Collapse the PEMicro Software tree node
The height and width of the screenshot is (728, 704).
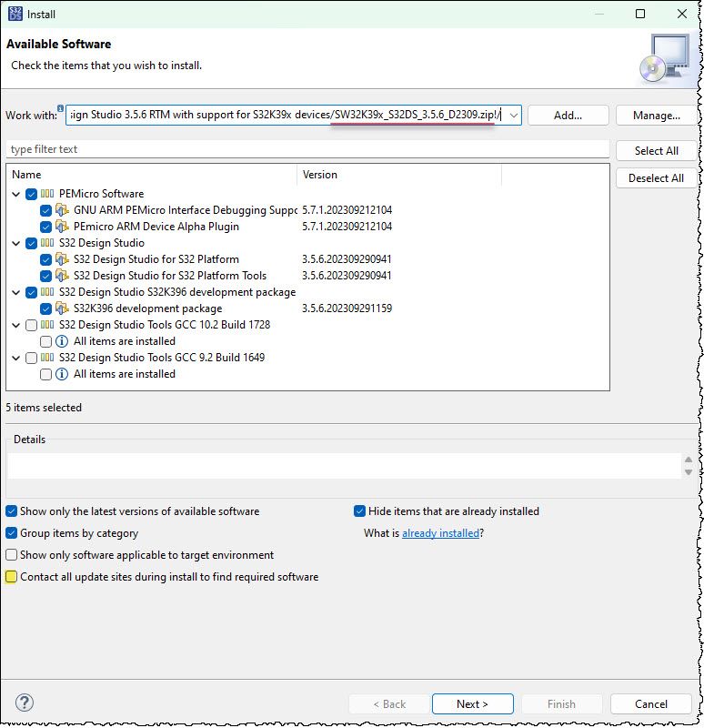tap(15, 194)
